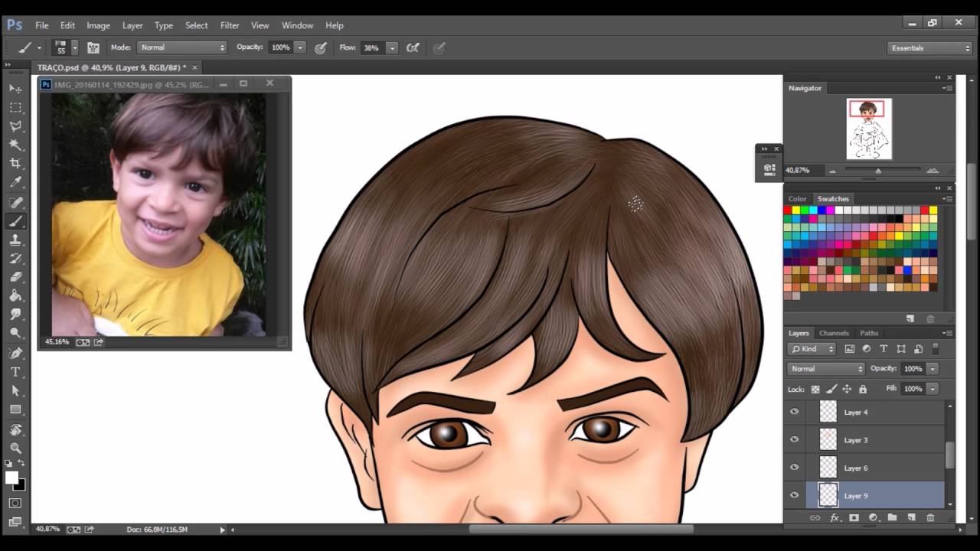The image size is (980, 551).
Task: Adjust the Navigator zoom slider
Action: coord(878,171)
